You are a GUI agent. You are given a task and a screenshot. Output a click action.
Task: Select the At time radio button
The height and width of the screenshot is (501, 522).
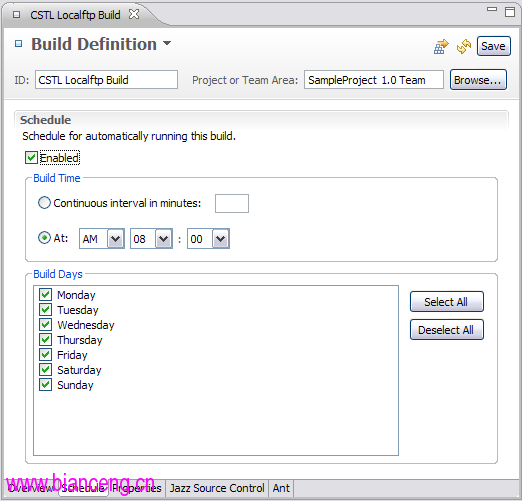pos(44,238)
